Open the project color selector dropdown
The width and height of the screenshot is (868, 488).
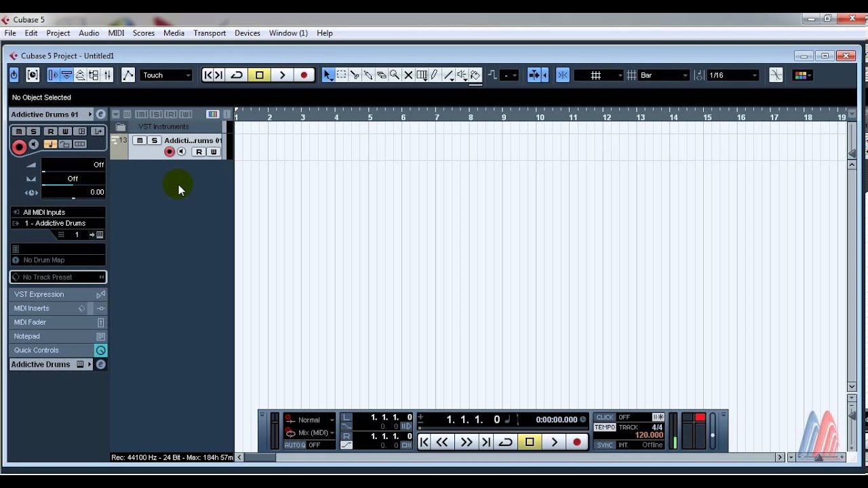(802, 75)
